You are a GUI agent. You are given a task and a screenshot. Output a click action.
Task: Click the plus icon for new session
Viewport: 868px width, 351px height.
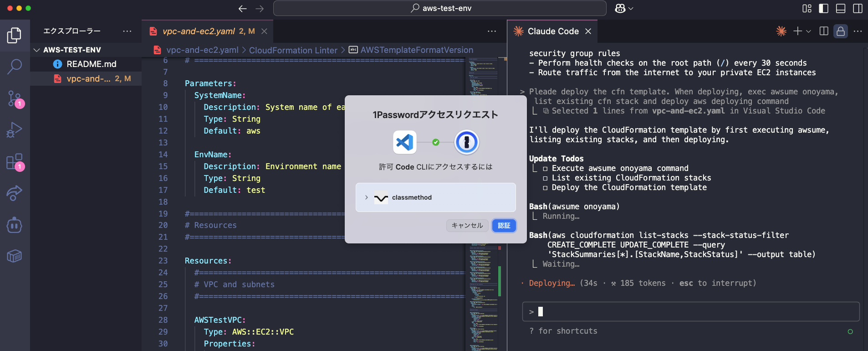coord(797,31)
